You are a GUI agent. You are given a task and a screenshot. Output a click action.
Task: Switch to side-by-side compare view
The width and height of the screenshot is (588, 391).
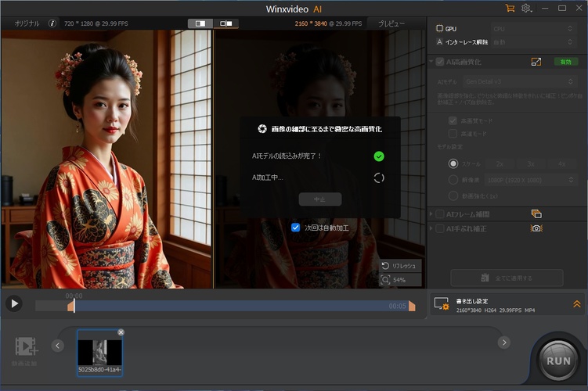225,23
